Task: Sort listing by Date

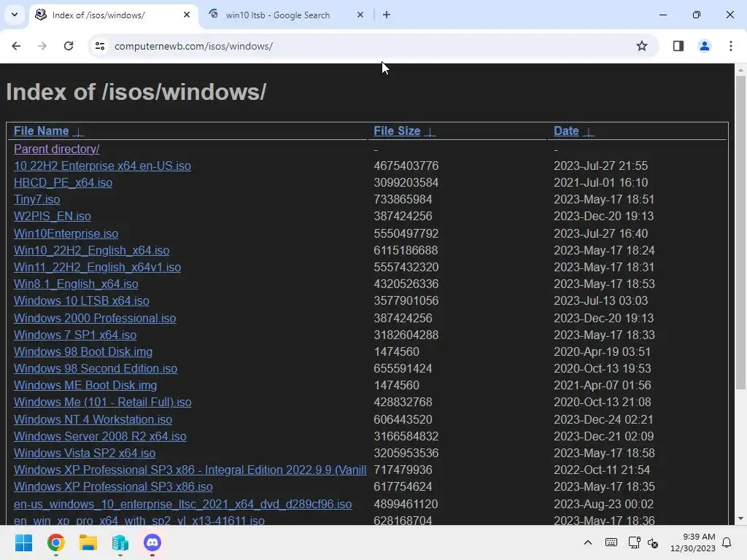Action: 566,131
